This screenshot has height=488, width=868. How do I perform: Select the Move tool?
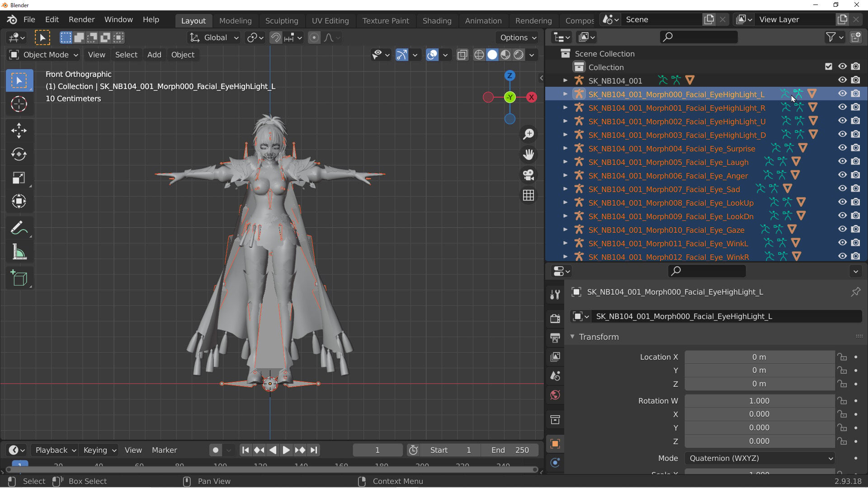19,131
